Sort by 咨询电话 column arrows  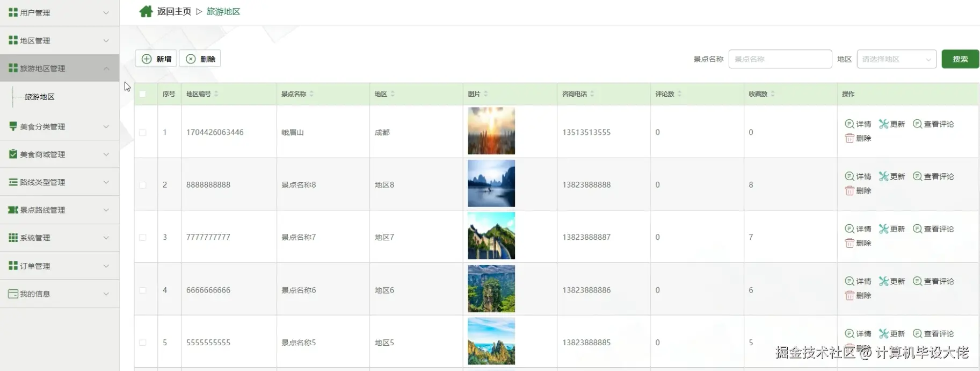592,94
